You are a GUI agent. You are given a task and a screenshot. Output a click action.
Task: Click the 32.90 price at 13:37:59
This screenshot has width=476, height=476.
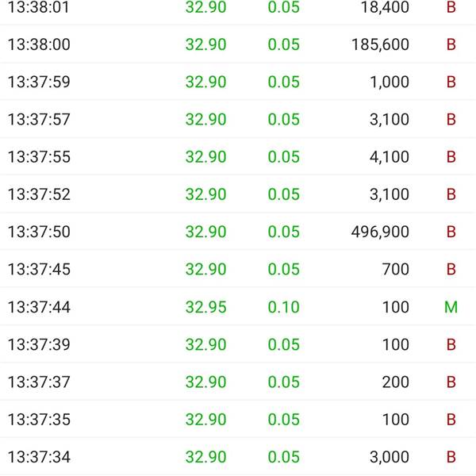[x=205, y=82]
